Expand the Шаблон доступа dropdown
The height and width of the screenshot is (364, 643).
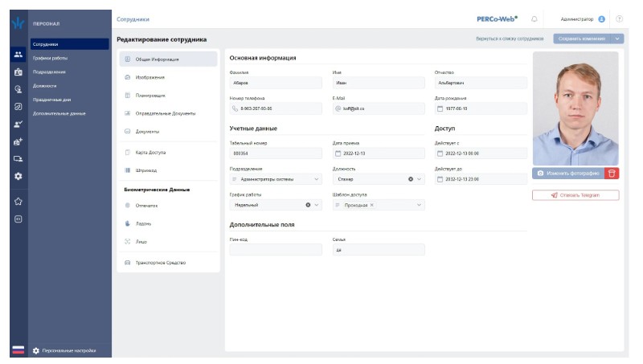(x=419, y=205)
